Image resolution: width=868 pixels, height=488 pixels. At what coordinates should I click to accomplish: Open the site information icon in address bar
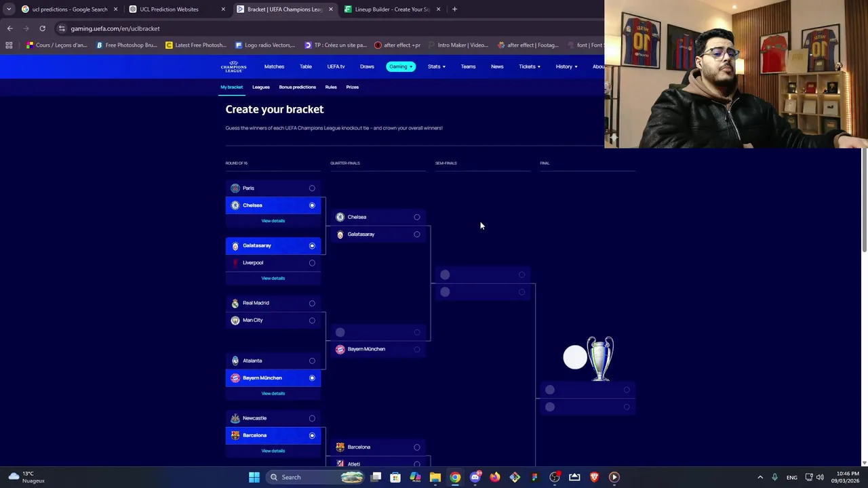(x=62, y=28)
